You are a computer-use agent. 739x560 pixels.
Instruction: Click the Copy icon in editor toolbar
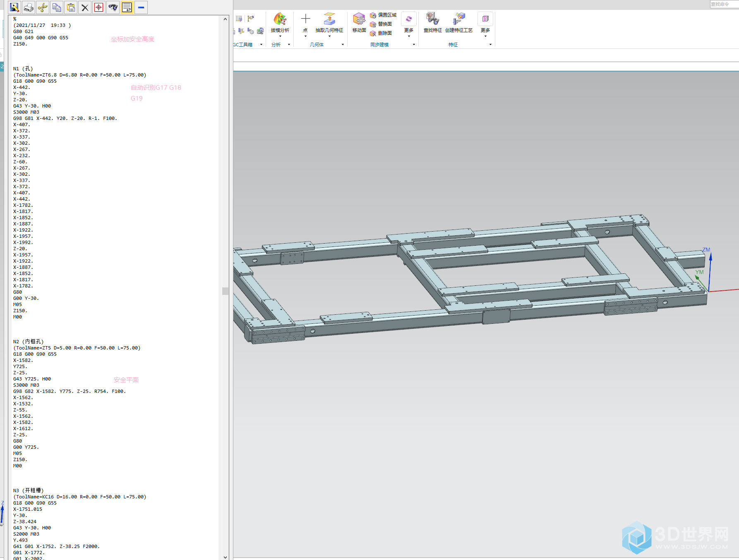pyautogui.click(x=57, y=7)
